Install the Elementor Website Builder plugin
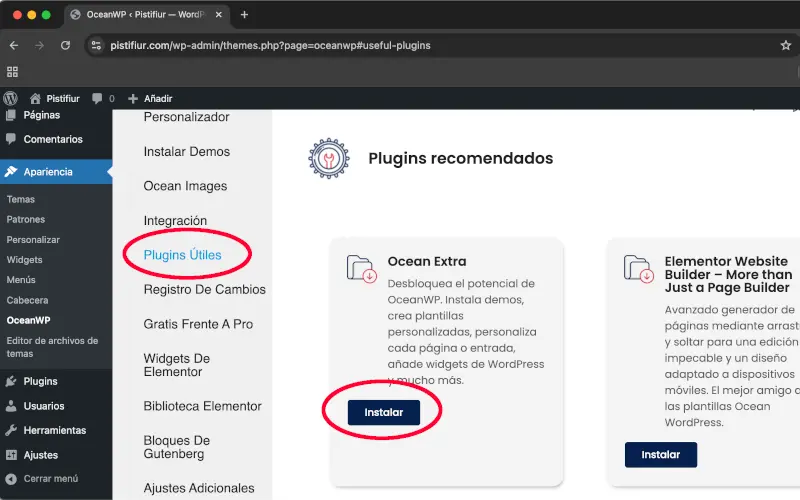This screenshot has width=800, height=500. pos(661,455)
